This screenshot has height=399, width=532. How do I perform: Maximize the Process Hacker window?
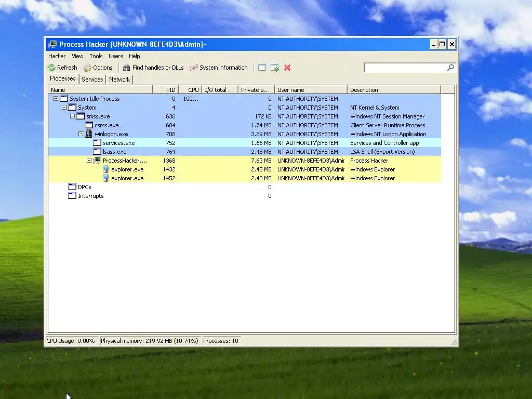coord(442,45)
